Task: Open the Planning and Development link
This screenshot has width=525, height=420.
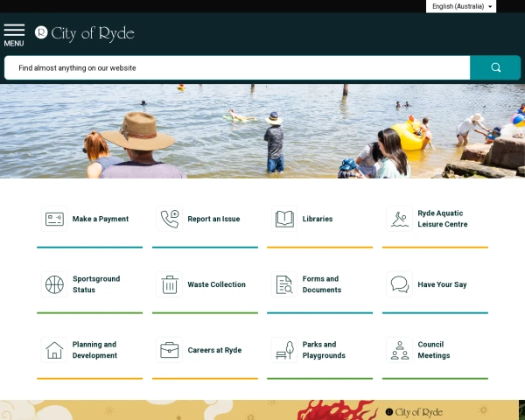Action: click(94, 350)
